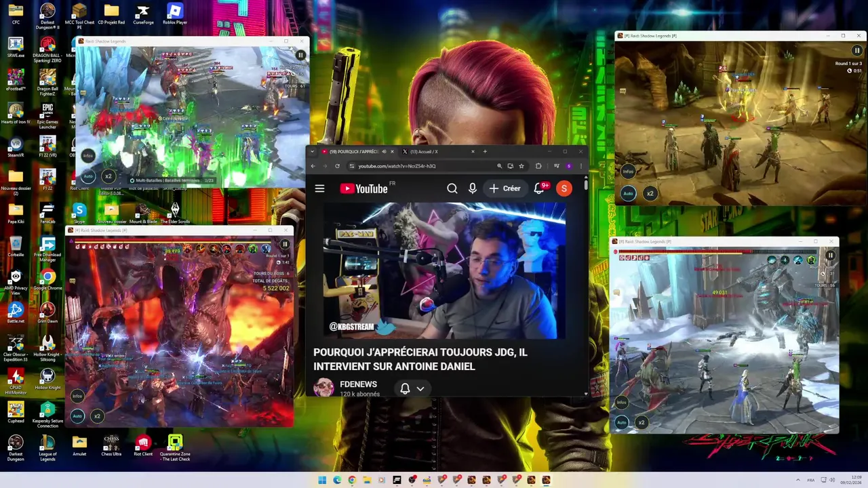Image resolution: width=868 pixels, height=488 pixels.
Task: Pause battle in top-left Raid window
Action: tap(300, 55)
